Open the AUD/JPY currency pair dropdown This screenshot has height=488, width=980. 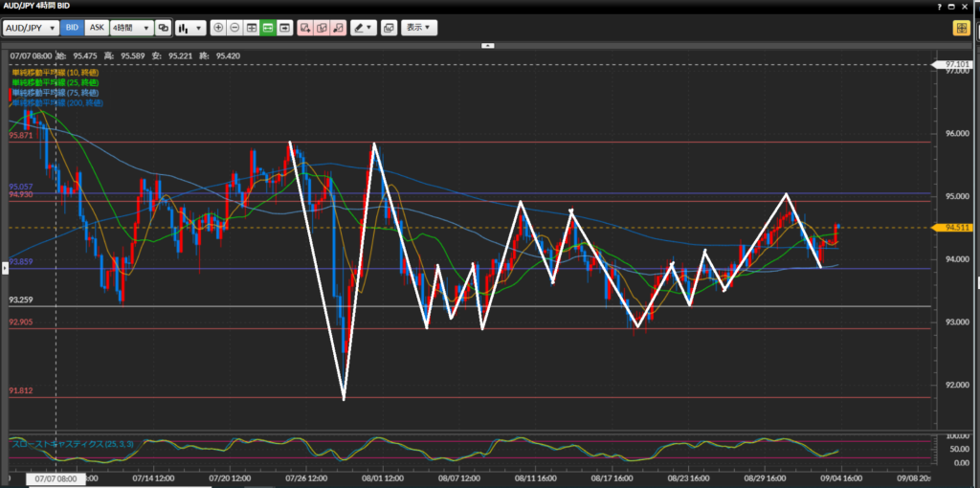pos(31,28)
